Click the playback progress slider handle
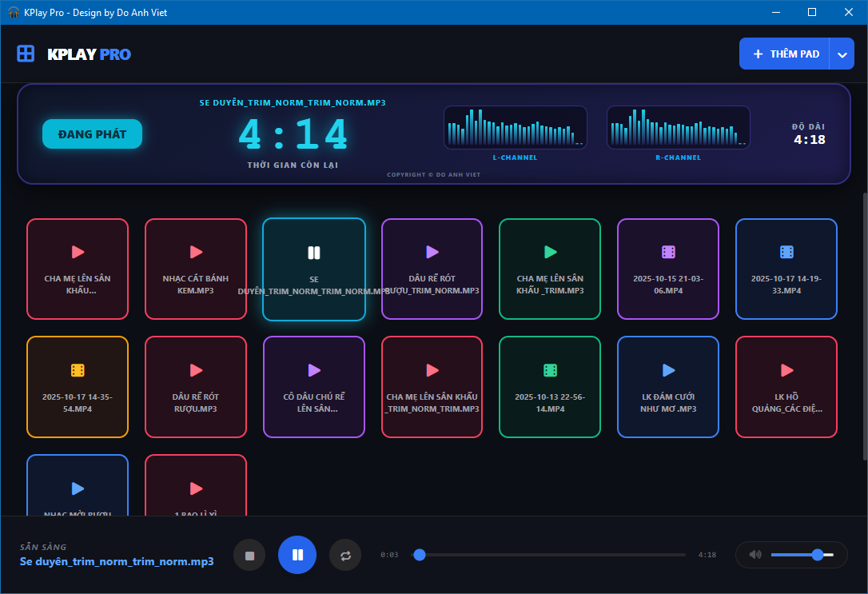Screen dimensions: 868x594 click(420, 555)
